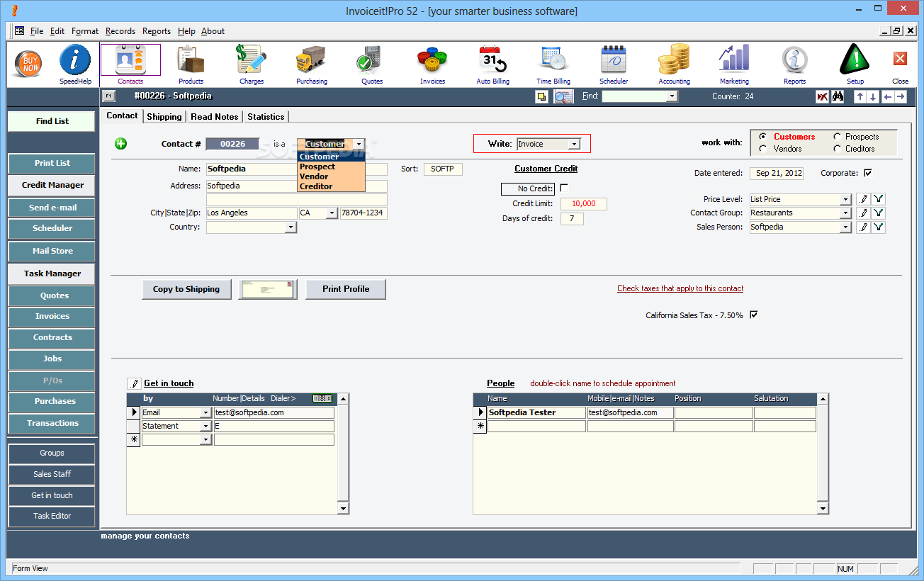Choose Creditor from contact type list
The image size is (924, 581).
click(x=331, y=186)
